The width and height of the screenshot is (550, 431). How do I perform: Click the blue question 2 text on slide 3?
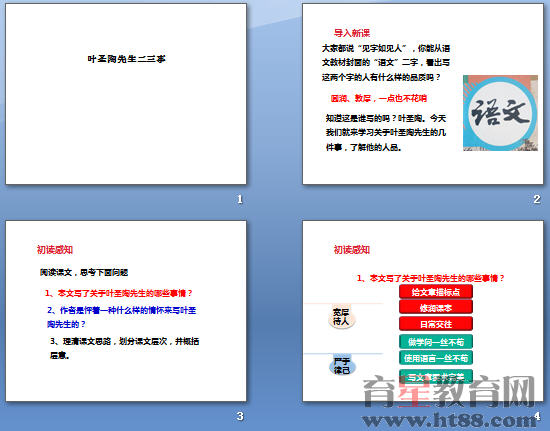tap(122, 317)
